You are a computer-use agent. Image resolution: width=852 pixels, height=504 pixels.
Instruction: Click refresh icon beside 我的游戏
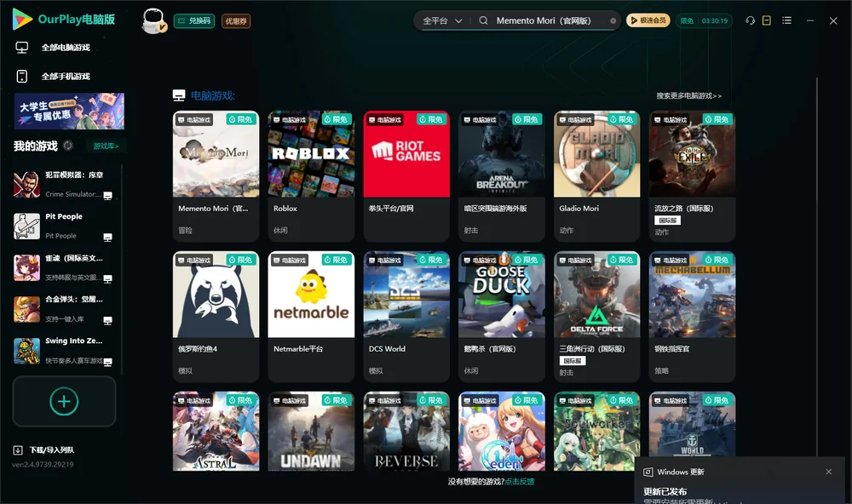click(x=68, y=146)
